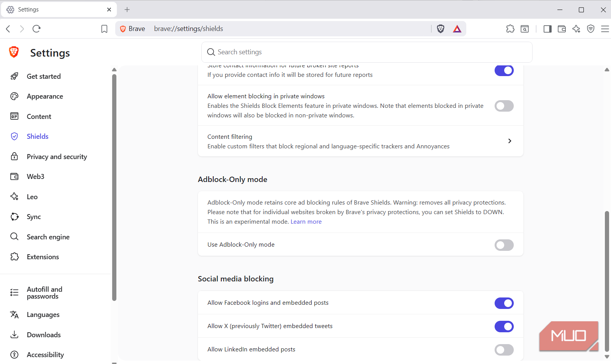Screen dimensions: 611x364
Task: Click the Brave VPN shield icon
Action: (591, 29)
